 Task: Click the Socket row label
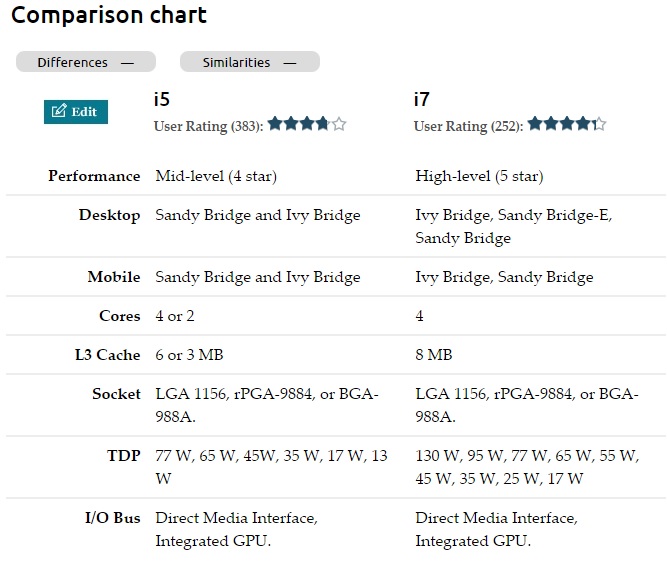116,394
